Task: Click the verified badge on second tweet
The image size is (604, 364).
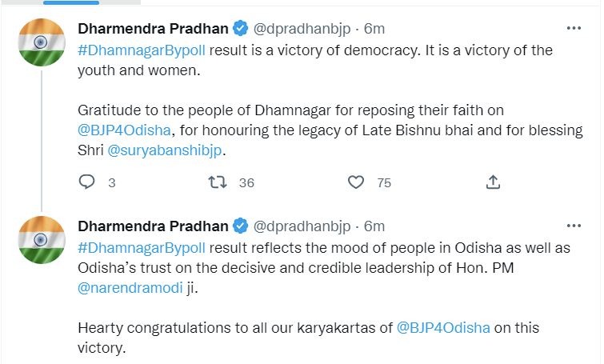Action: 239,226
